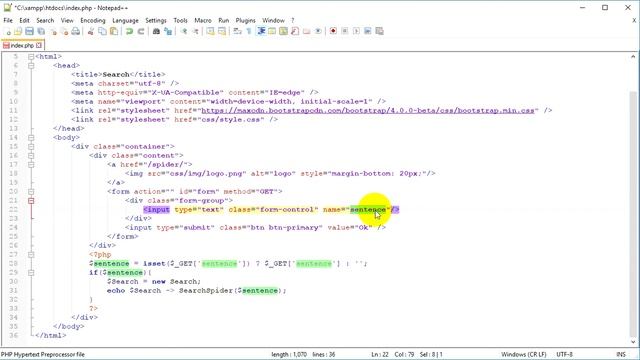Viewport: 640px width, 360px height.
Task: Click the Save Recorded Macro icon
Action: point(379,31)
